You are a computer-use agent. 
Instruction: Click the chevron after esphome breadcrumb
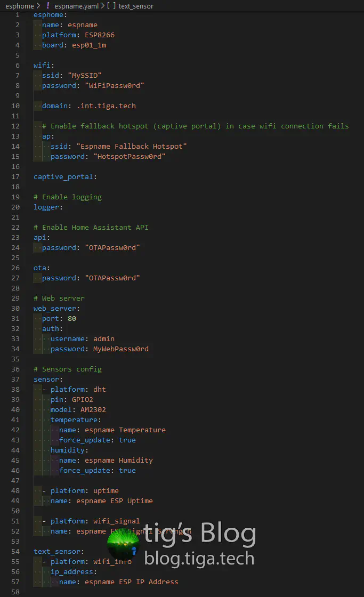pyautogui.click(x=38, y=6)
